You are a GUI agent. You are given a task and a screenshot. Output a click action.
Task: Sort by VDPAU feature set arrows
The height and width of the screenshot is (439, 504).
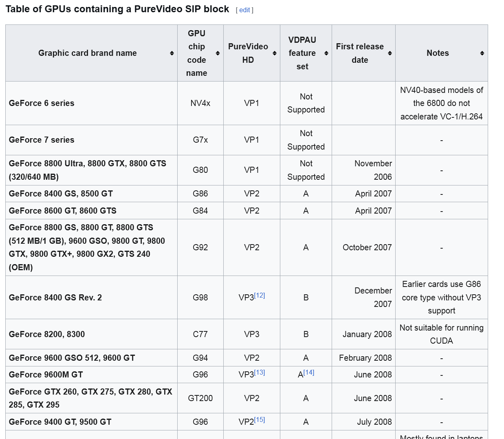pos(326,53)
